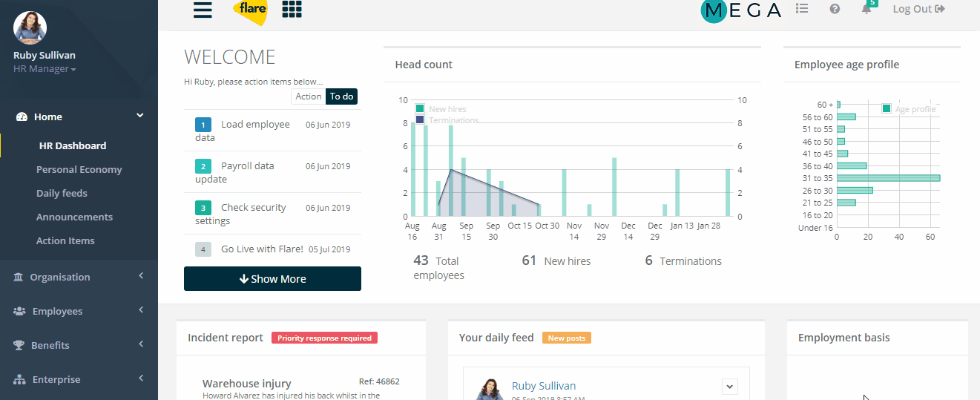Click Ruby Sullivan's profile avatar in sidebar
This screenshot has height=400, width=980.
pos(30,28)
